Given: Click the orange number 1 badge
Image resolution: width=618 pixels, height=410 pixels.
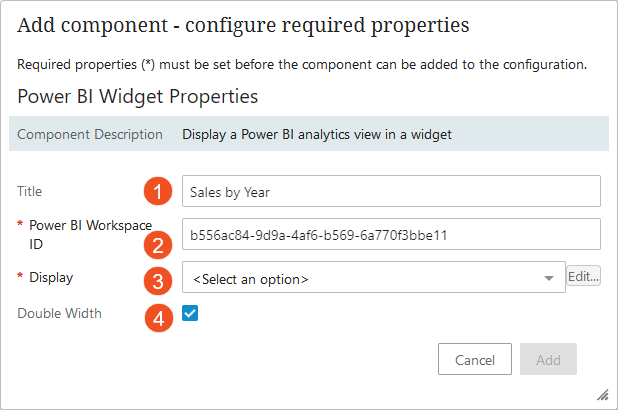Looking at the screenshot, I should (x=155, y=191).
